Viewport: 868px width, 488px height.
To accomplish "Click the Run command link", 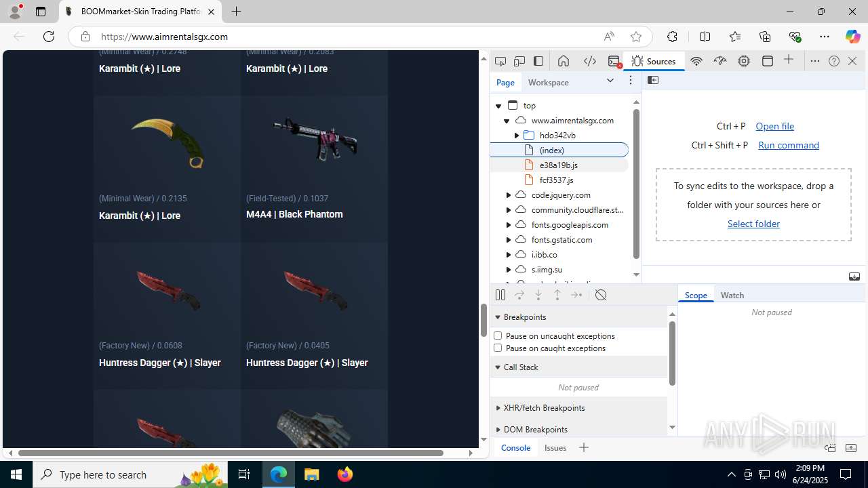I will tap(789, 145).
